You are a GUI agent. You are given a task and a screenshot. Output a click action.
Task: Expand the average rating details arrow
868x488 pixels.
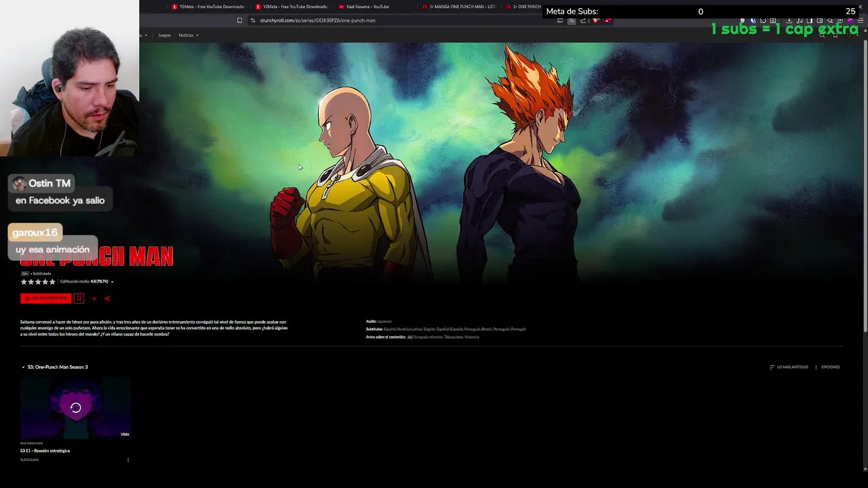coord(112,282)
